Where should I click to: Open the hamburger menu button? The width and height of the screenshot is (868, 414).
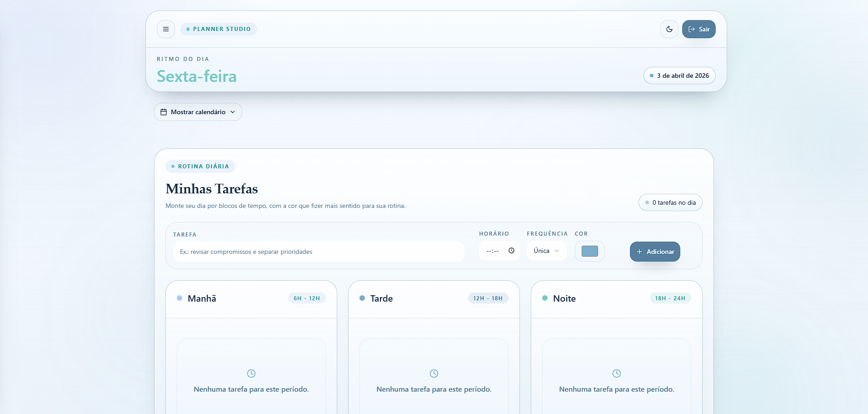click(166, 29)
